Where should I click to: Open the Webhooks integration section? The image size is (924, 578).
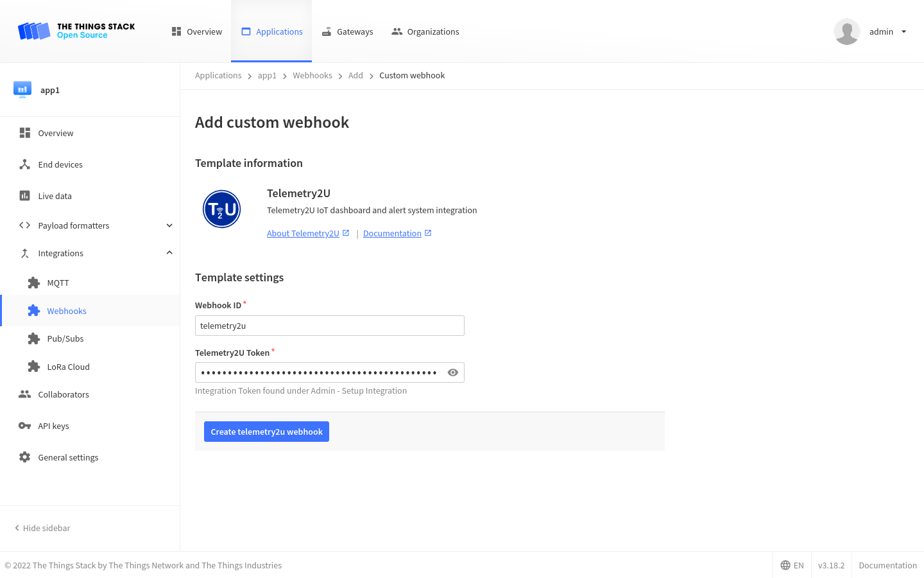click(x=66, y=311)
